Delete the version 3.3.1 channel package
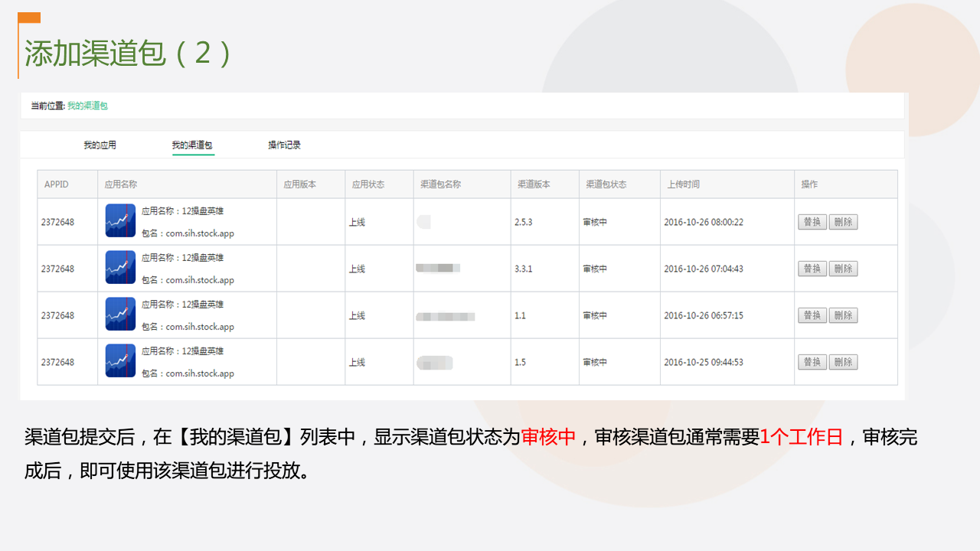The image size is (980, 551). [843, 269]
